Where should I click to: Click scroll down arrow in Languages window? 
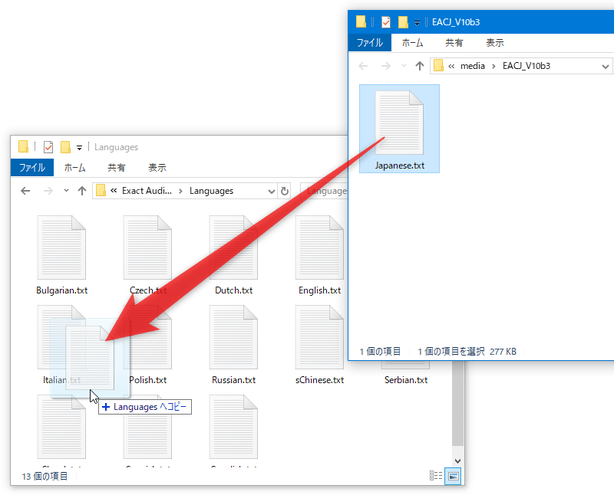(457, 461)
